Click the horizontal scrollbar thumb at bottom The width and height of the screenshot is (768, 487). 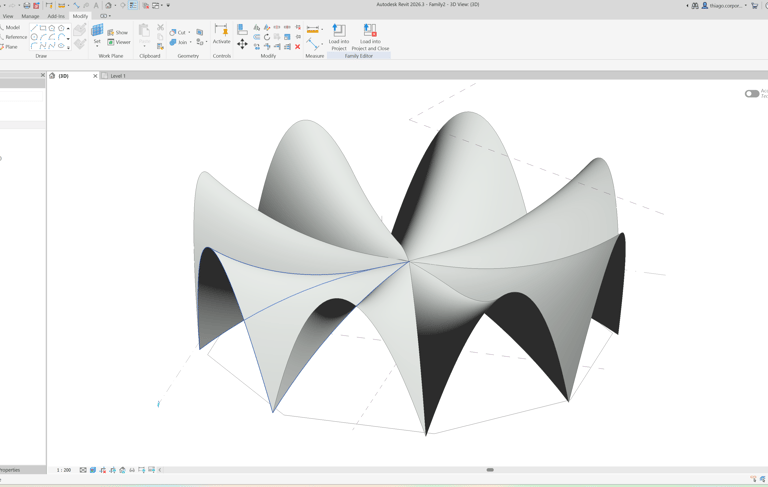tap(490, 470)
